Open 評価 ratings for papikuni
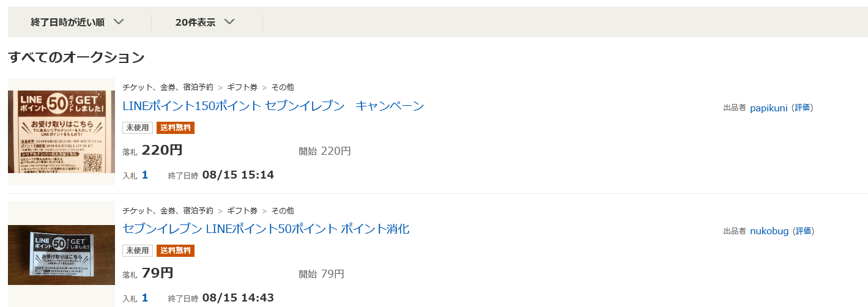868x307 pixels. (803, 108)
